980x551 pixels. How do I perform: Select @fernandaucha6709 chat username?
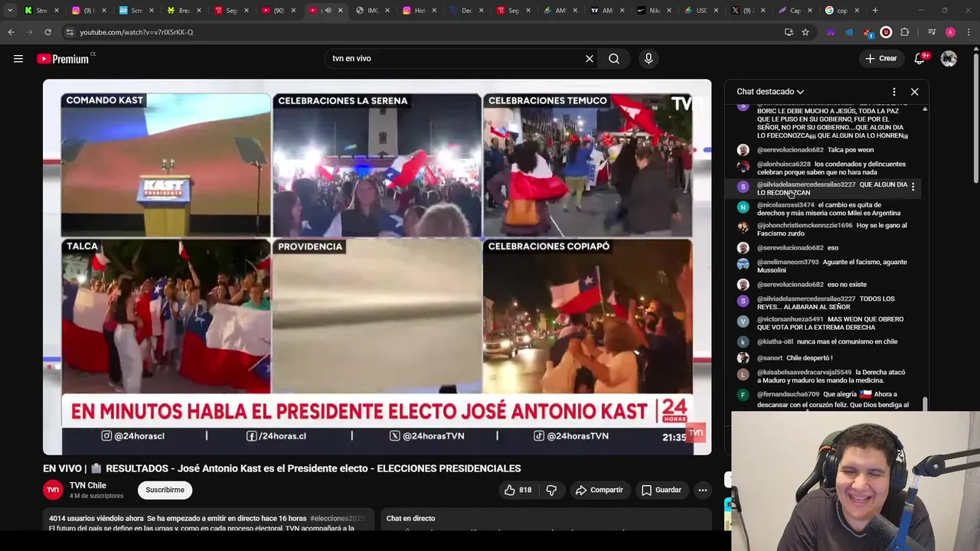(x=789, y=395)
